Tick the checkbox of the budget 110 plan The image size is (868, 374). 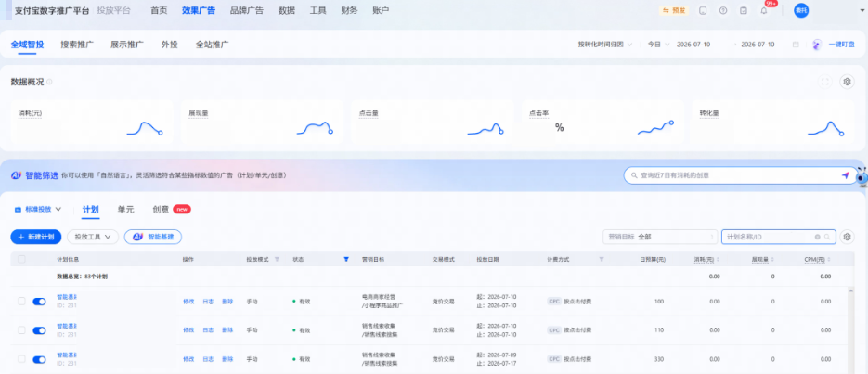[x=21, y=329]
